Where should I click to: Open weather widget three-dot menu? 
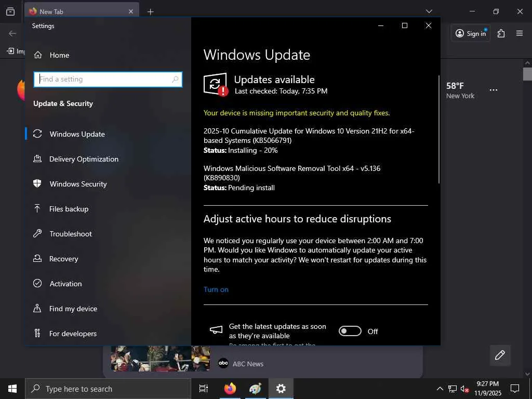(x=494, y=90)
